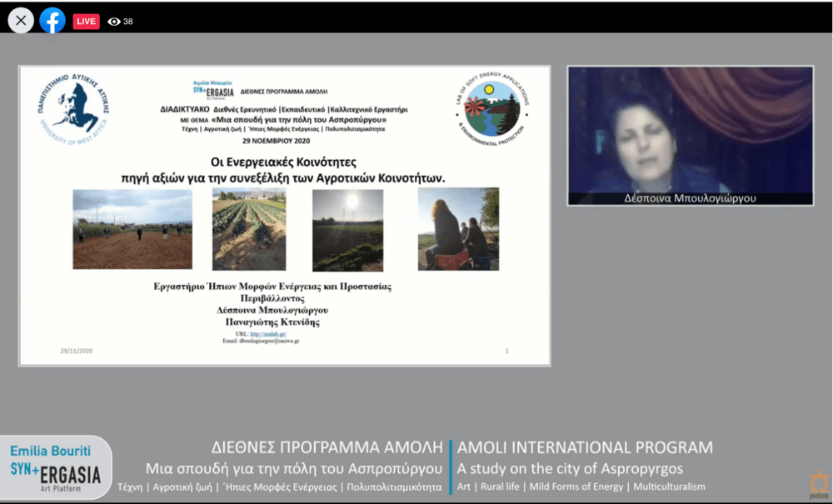
Task: Select the photo of two seated people
Action: click(458, 229)
